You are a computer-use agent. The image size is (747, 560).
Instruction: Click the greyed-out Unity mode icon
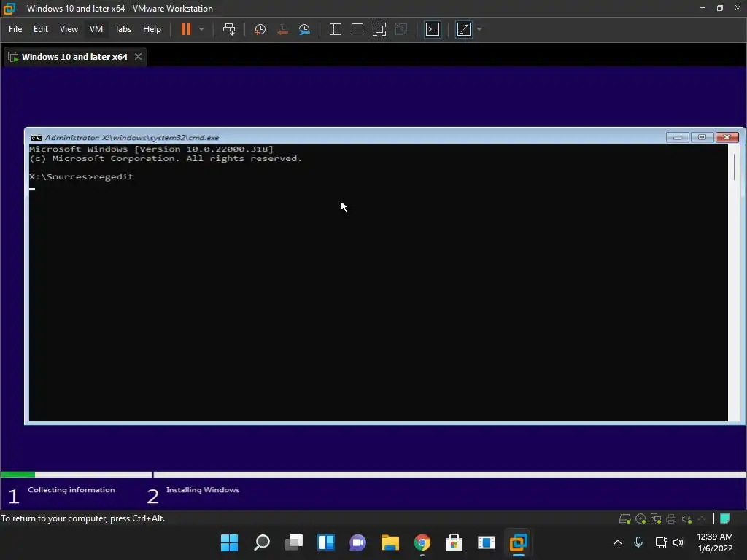[x=402, y=29]
